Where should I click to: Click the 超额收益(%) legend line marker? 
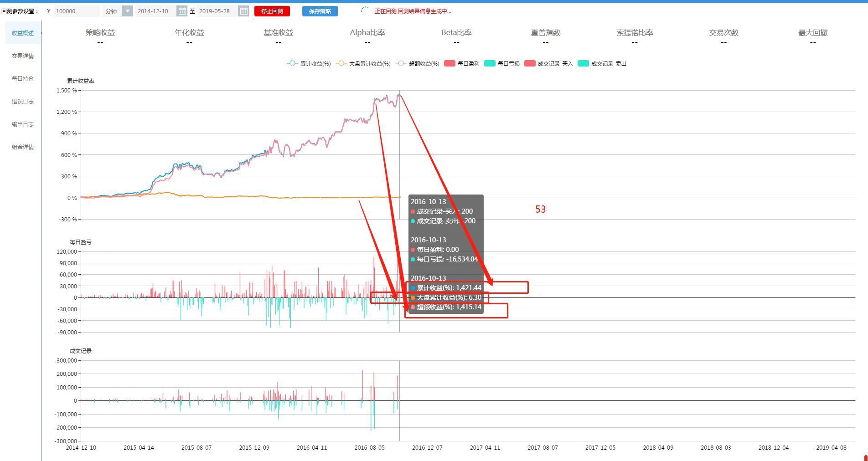(401, 64)
